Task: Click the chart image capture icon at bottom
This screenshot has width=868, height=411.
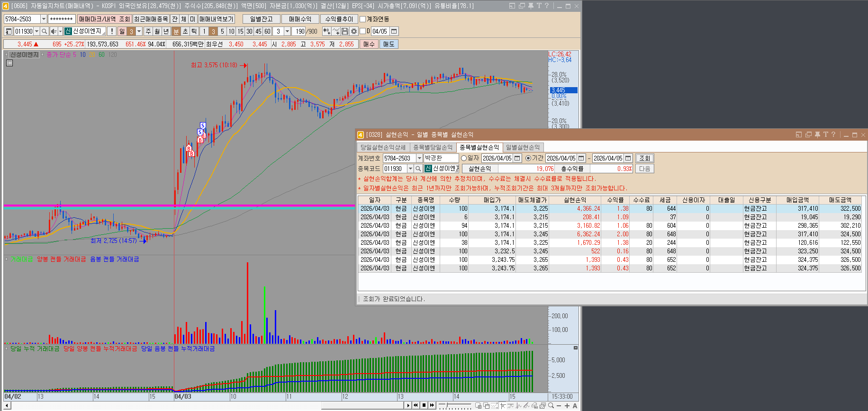Action: click(x=543, y=405)
